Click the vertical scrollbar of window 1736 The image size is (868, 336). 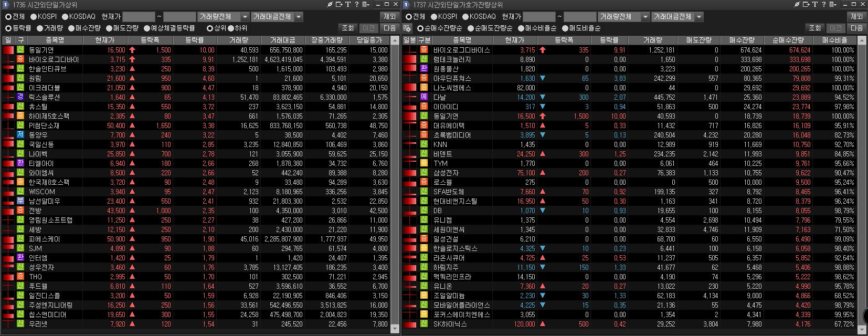pyautogui.click(x=395, y=184)
